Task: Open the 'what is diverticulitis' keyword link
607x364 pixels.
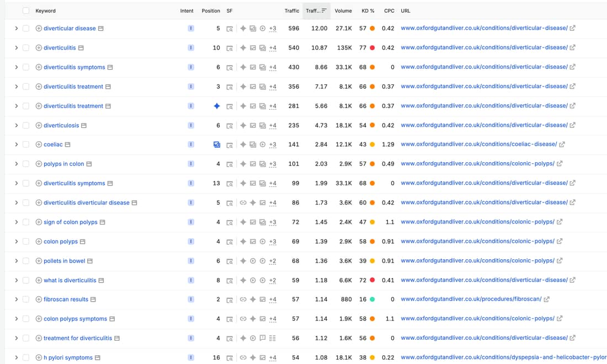Action: click(70, 280)
